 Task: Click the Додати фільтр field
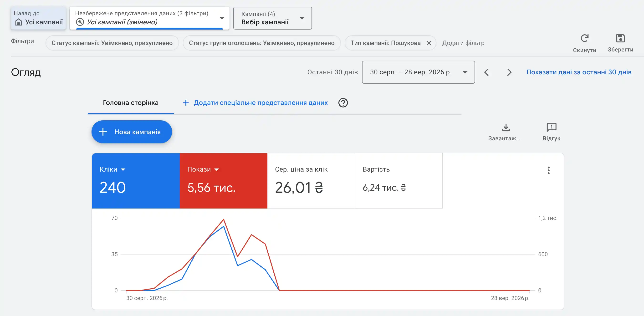tap(463, 43)
